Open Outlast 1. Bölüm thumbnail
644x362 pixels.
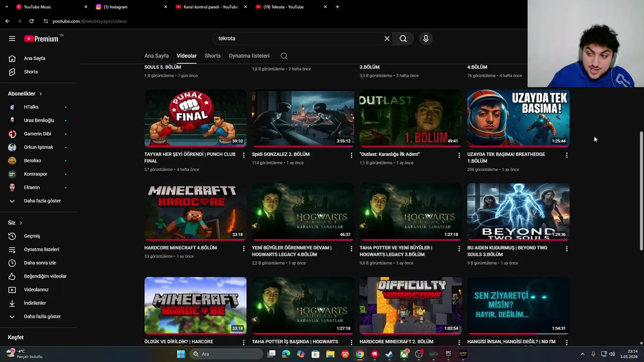pos(411,118)
